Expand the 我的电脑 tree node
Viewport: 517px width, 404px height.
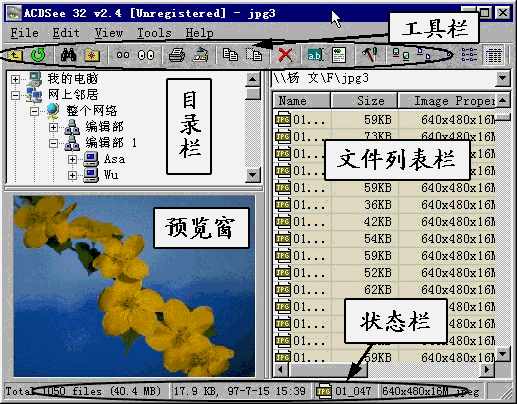click(x=15, y=79)
